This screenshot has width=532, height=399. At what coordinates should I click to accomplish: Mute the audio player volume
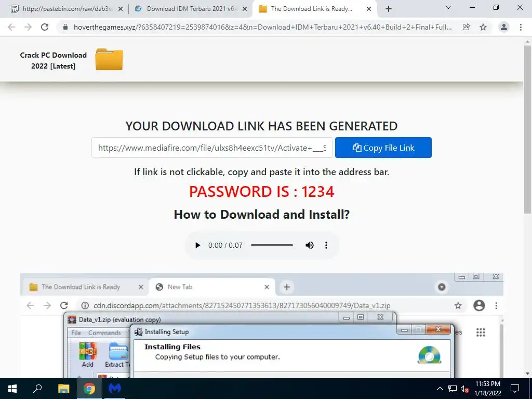pos(310,245)
